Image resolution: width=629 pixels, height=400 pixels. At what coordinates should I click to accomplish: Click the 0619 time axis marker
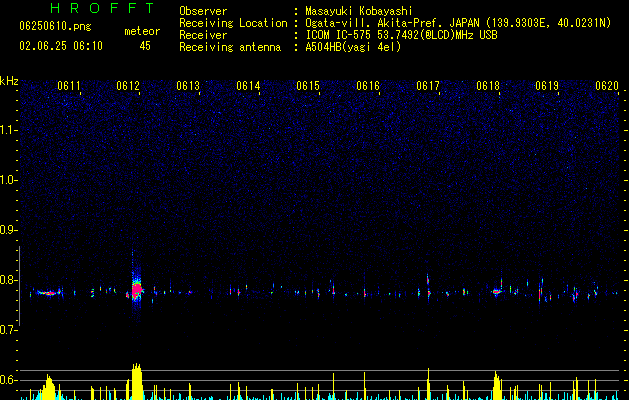click(547, 85)
